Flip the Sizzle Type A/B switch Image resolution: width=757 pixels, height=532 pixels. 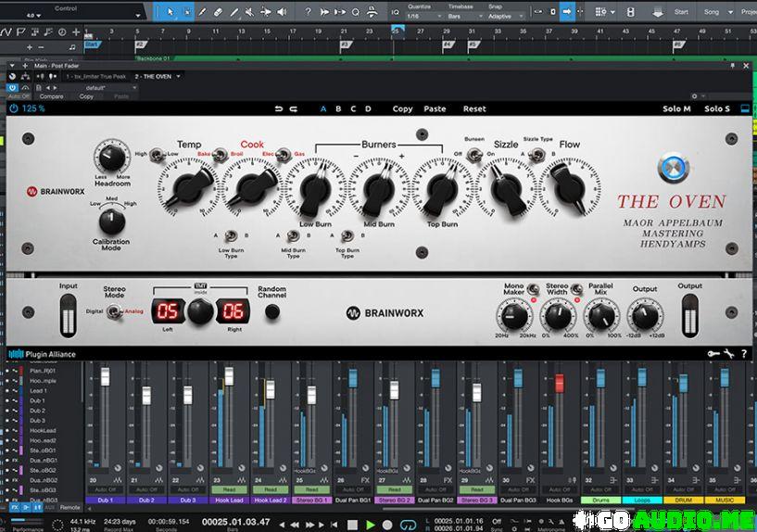[x=536, y=155]
